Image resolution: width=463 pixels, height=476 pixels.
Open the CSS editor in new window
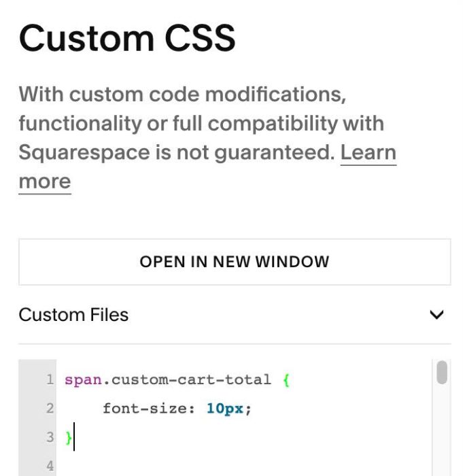click(x=235, y=262)
